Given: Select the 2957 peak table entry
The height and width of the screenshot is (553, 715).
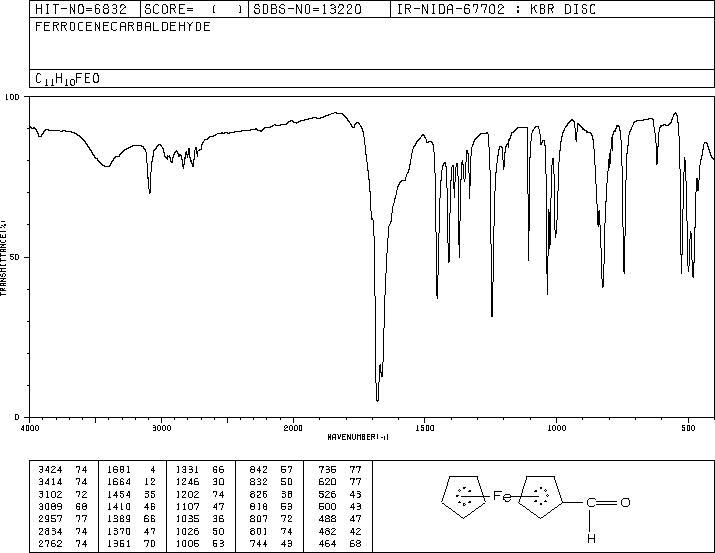Looking at the screenshot, I should (x=63, y=519).
